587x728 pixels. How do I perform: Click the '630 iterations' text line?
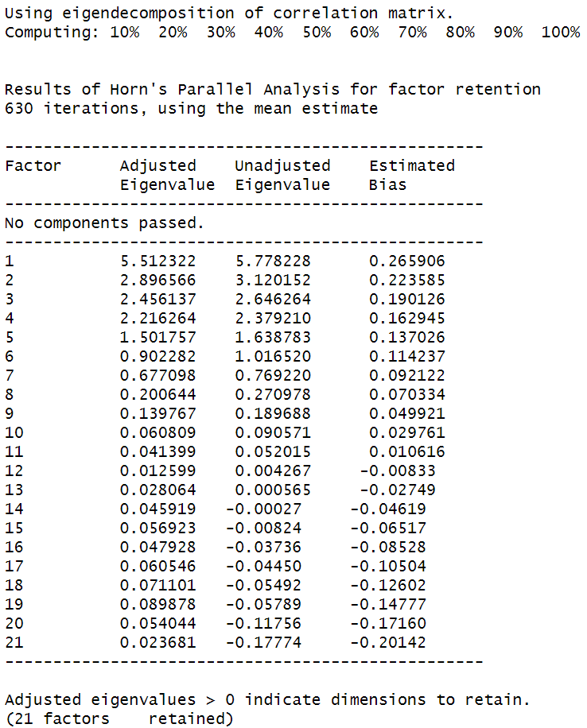pyautogui.click(x=191, y=108)
